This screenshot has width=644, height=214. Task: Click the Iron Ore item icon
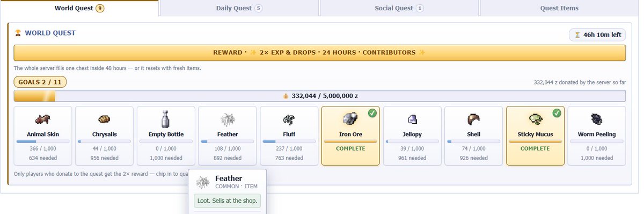pos(350,119)
